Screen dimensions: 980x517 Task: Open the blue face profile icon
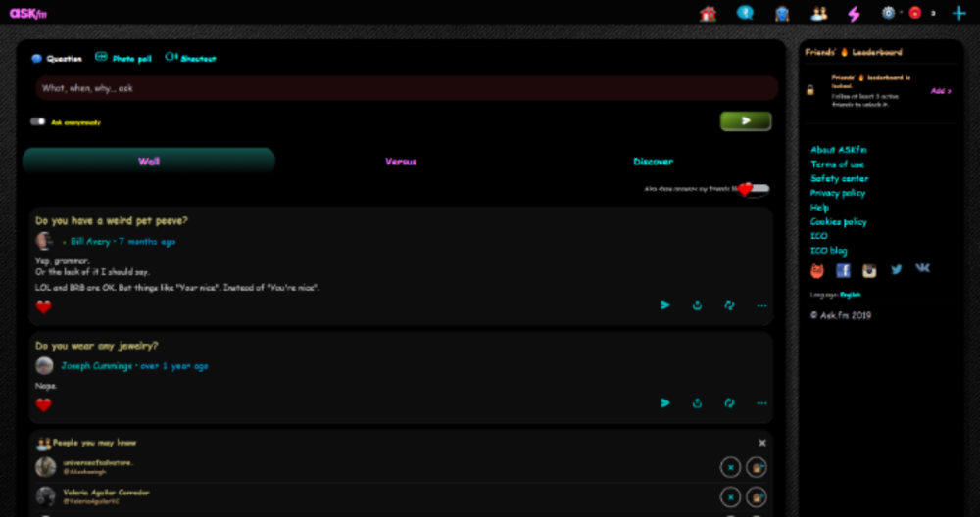[x=781, y=13]
